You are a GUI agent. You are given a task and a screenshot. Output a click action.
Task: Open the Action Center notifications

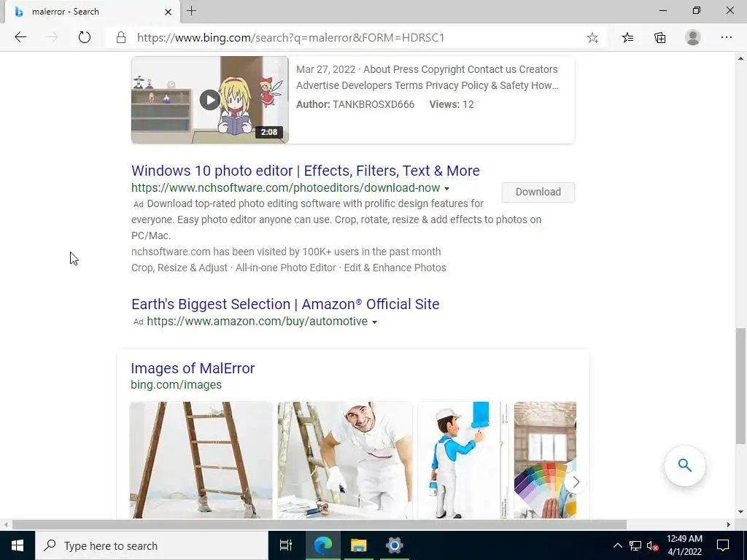click(723, 545)
